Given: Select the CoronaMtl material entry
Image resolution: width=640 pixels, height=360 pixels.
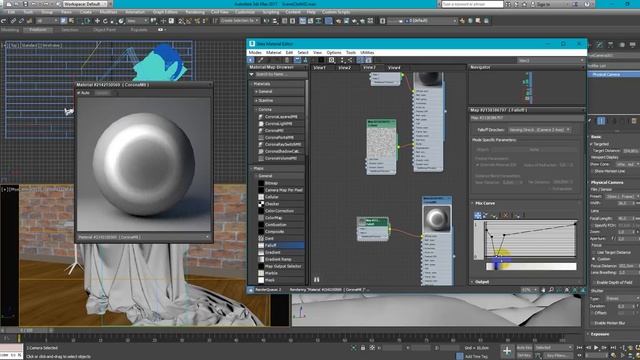Looking at the screenshot, I should point(274,131).
